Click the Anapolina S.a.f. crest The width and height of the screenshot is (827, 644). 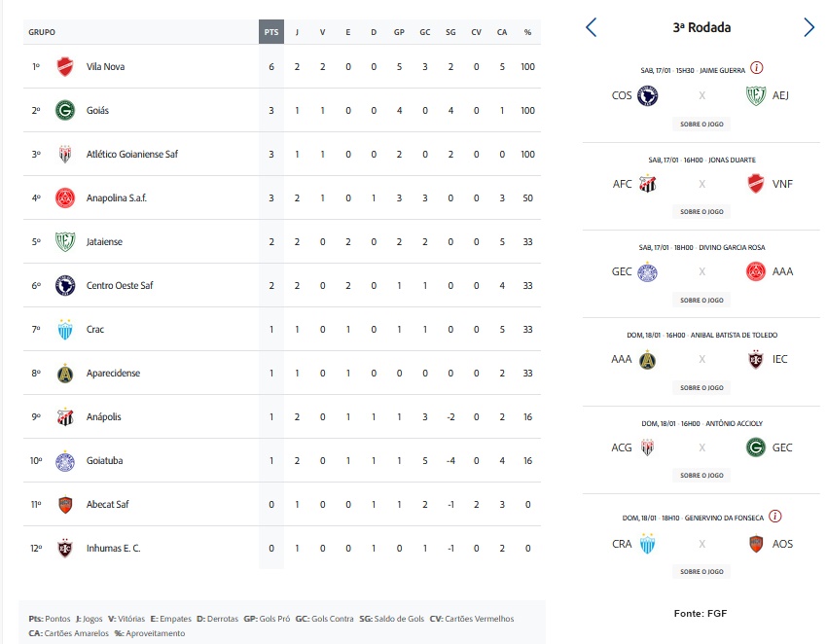tap(65, 197)
